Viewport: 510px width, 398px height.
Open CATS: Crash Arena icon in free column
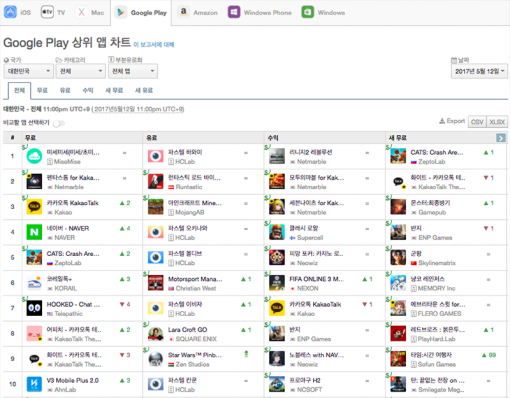[x=34, y=258]
